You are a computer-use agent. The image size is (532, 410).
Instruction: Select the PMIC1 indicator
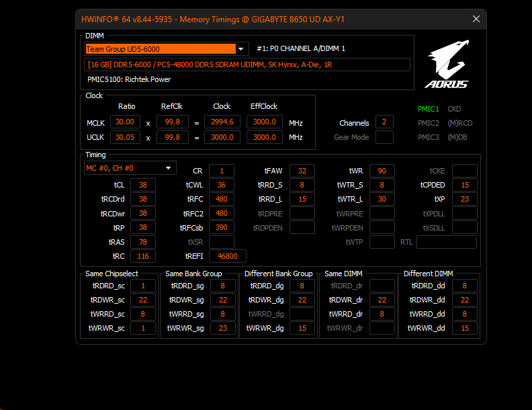tap(428, 109)
